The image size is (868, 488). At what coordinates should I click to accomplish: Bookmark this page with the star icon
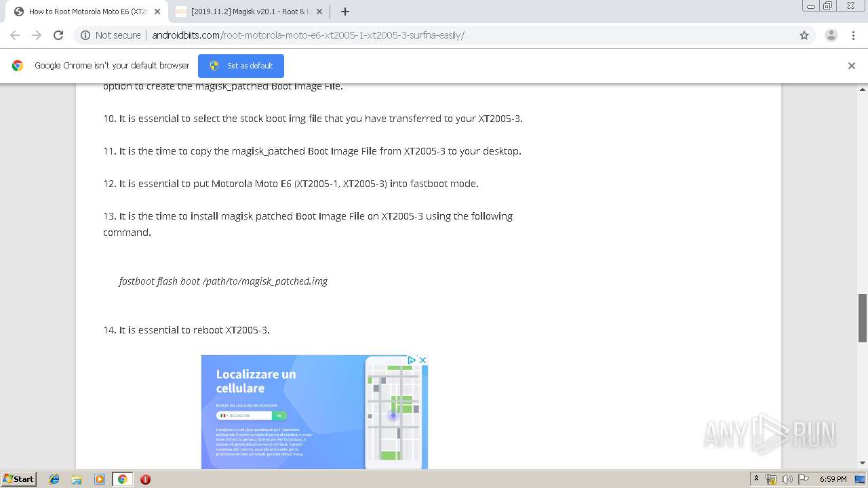(x=804, y=35)
